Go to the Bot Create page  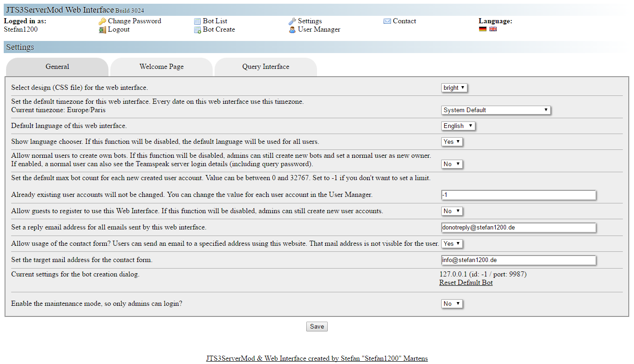coord(219,29)
